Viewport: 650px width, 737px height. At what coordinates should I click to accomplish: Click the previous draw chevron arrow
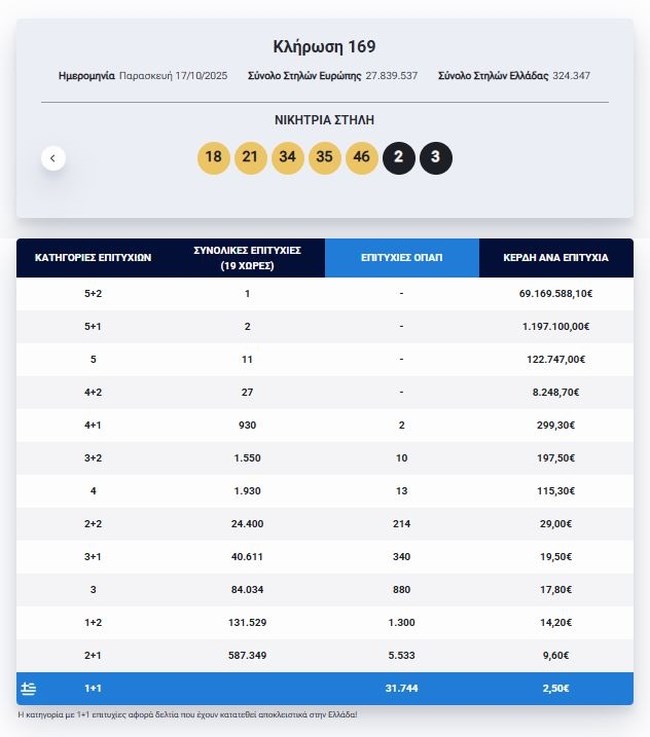click(x=53, y=158)
